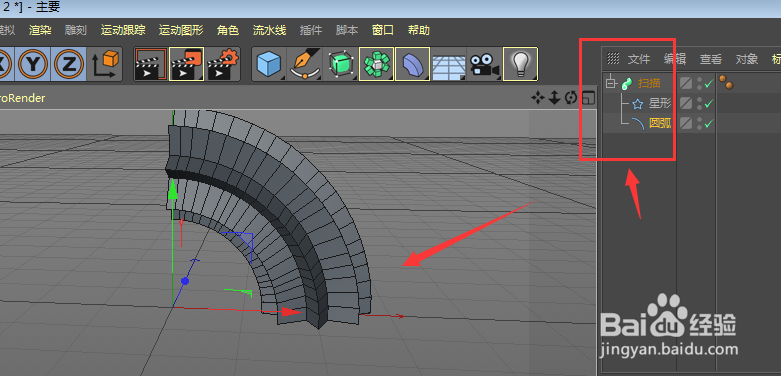Select the Phong tag on 扫描
The image size is (781, 376).
(x=726, y=83)
